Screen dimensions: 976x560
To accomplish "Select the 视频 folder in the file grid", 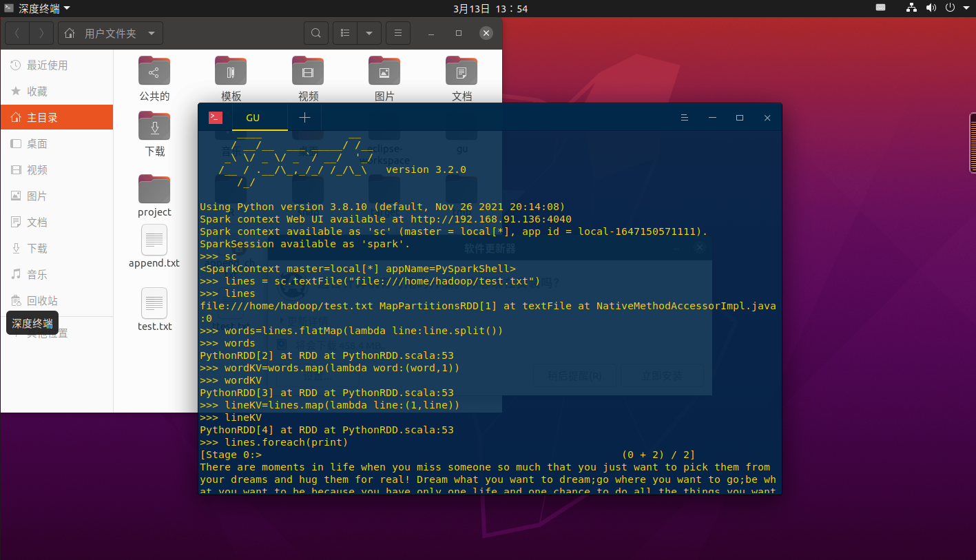I will (308, 70).
